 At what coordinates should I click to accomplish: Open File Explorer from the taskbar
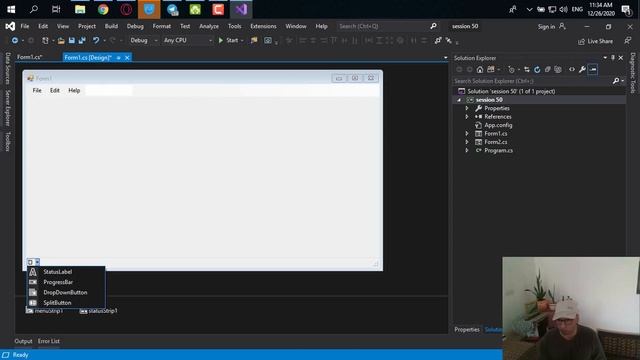point(80,9)
